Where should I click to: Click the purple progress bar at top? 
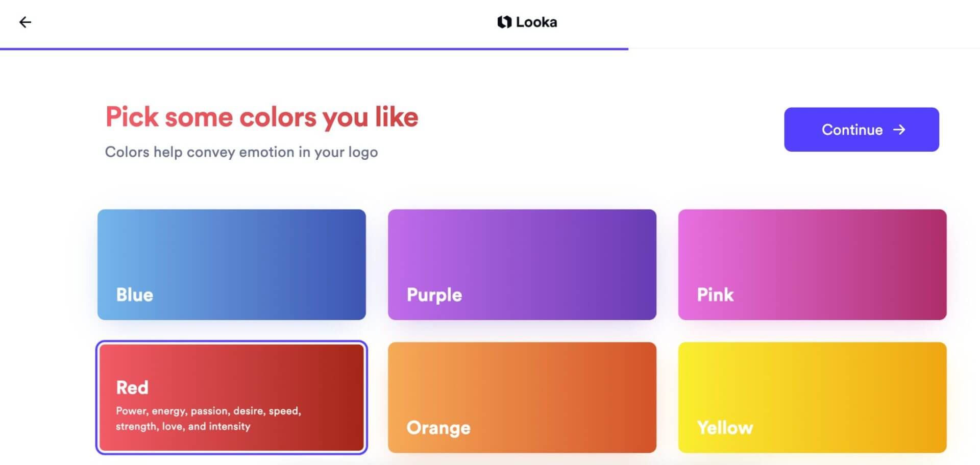(x=314, y=49)
